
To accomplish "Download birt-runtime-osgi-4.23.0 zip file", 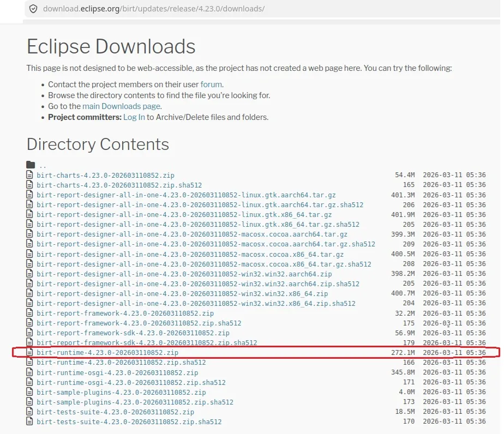I will pyautogui.click(x=117, y=372).
